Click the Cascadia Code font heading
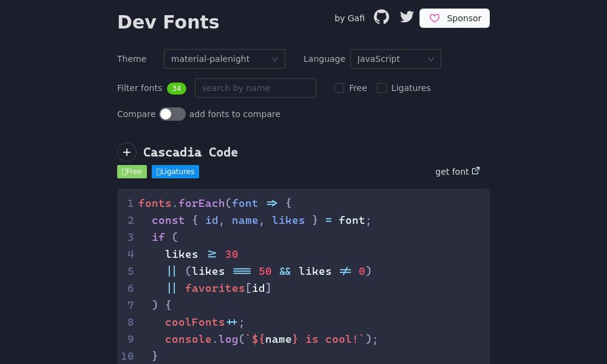This screenshot has width=607, height=364. click(x=191, y=152)
